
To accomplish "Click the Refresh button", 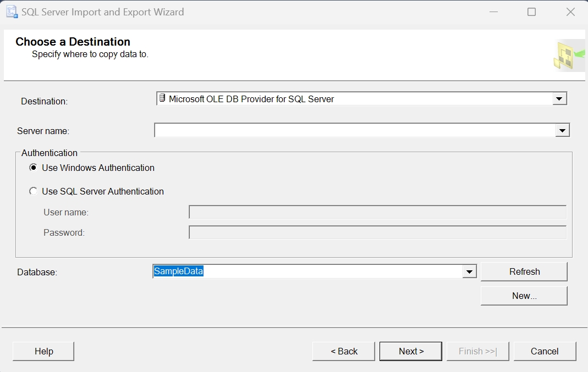I will click(523, 271).
